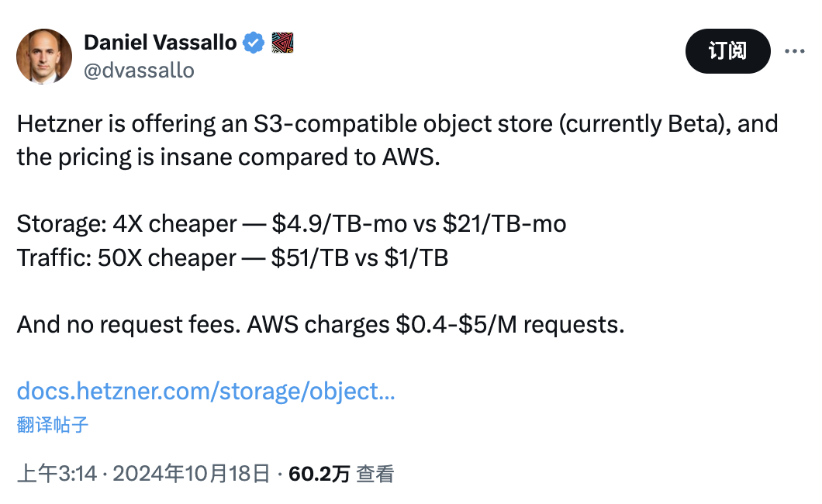The image size is (822, 504).
Task: Click 翻译帖子 to translate the post
Action: [53, 424]
